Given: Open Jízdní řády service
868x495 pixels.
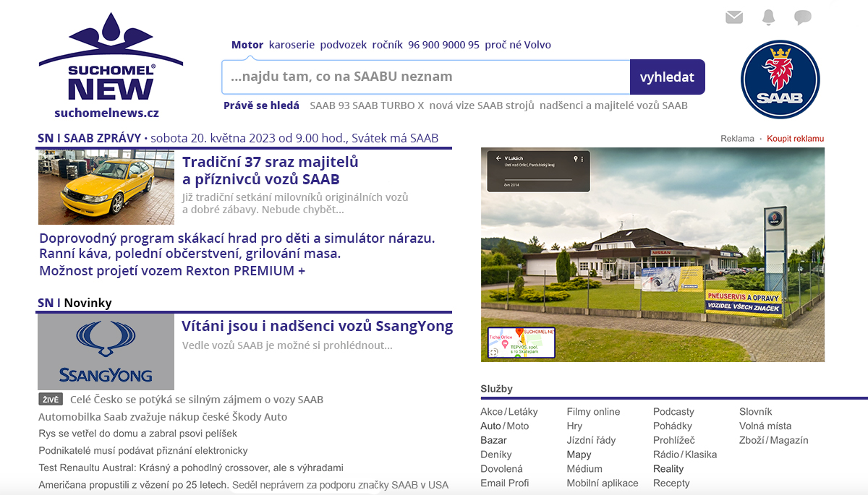Looking at the screenshot, I should point(591,440).
